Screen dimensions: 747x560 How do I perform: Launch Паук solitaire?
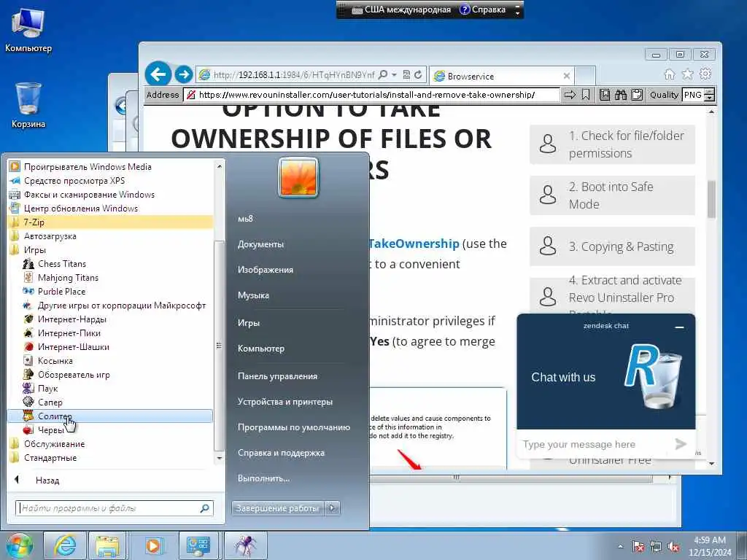tap(47, 389)
